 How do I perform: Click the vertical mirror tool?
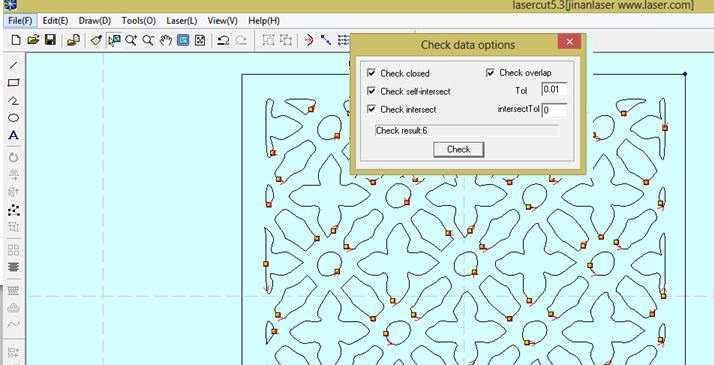[14, 192]
